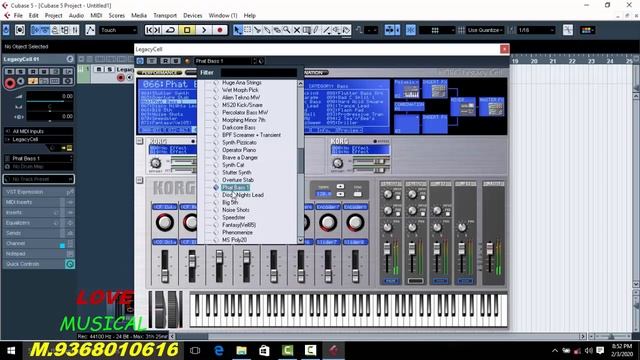Open the Transport menu

165,16
